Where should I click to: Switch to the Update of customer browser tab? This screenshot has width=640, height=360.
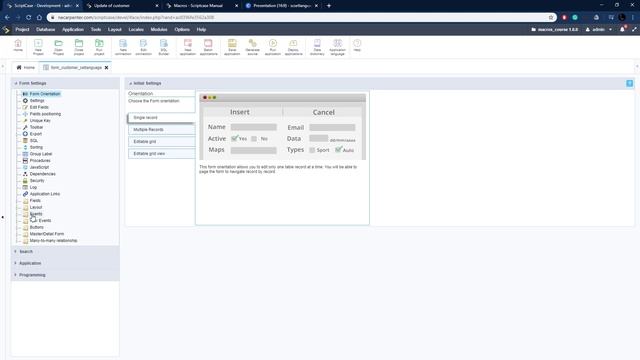click(111, 6)
